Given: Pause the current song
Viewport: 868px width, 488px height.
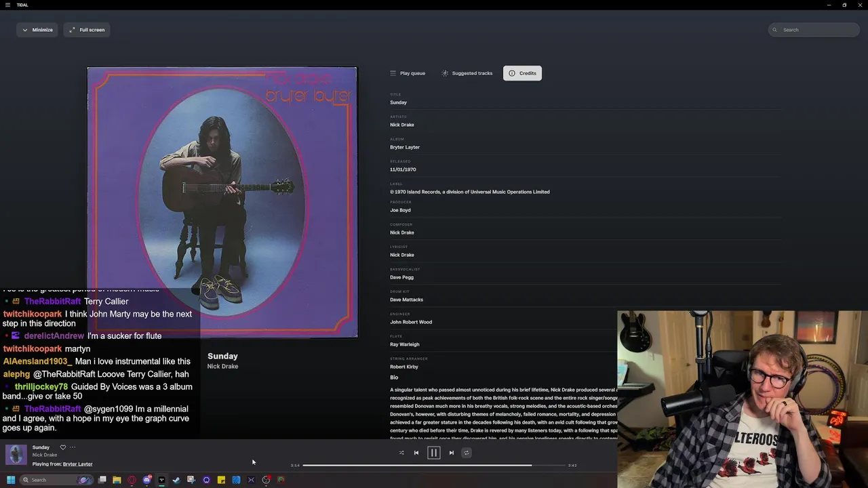Looking at the screenshot, I should [x=434, y=453].
